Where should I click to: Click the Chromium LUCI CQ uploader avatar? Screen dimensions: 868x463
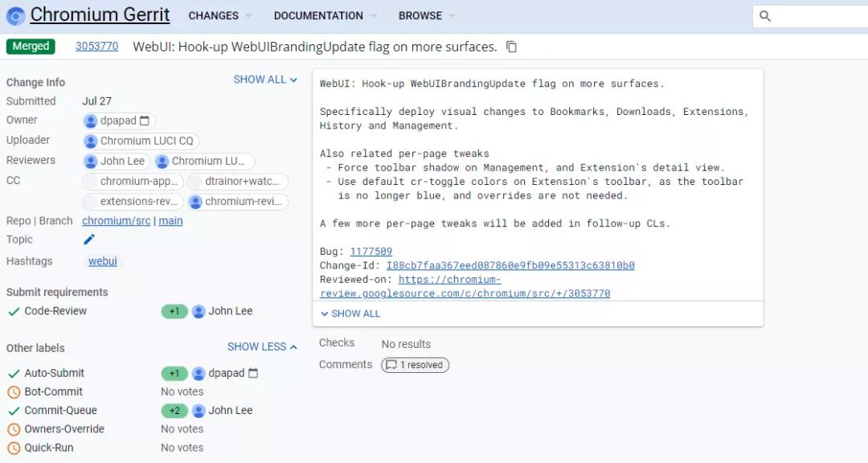[92, 141]
